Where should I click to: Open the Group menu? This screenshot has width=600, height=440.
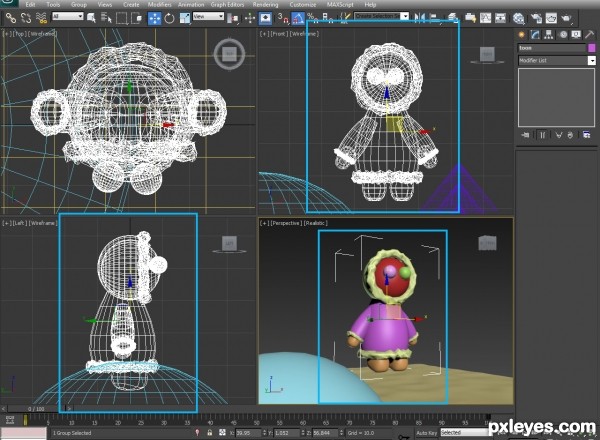point(79,5)
